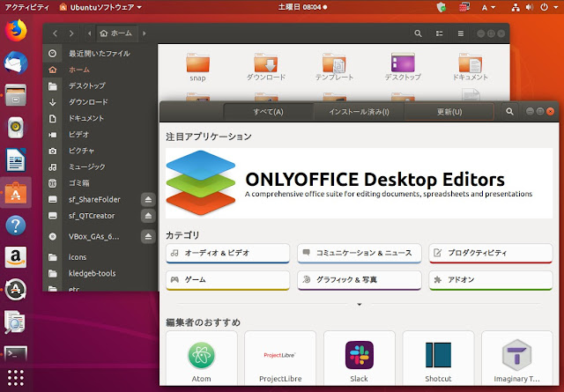Open アクティビティ overview

point(26,7)
